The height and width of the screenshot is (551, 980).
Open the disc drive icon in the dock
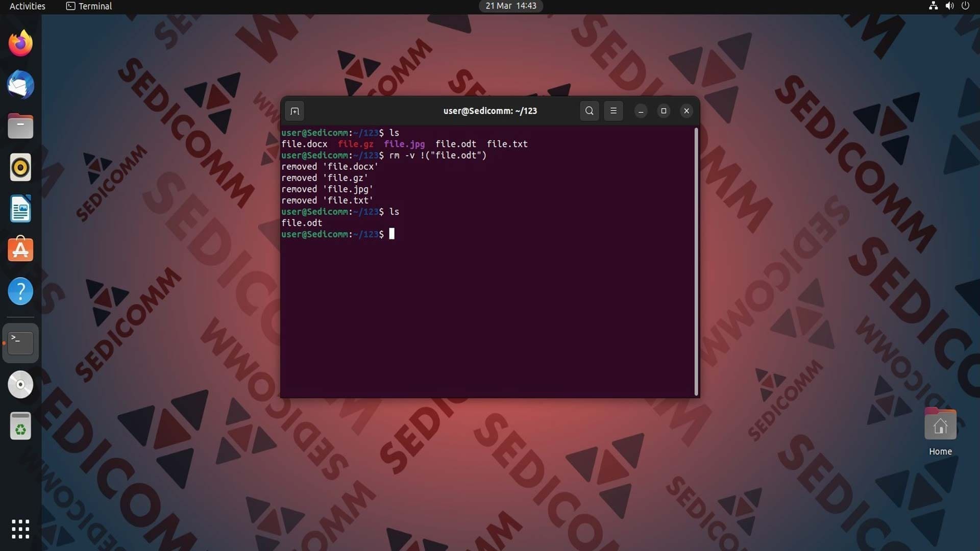(20, 385)
